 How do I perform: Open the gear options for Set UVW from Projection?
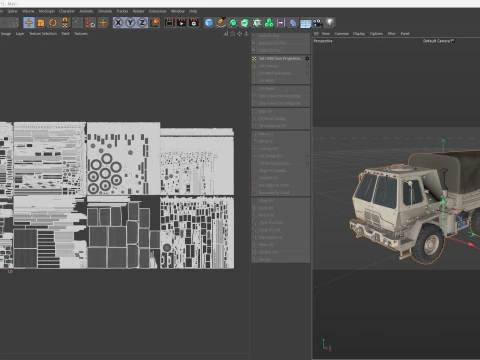tap(307, 58)
